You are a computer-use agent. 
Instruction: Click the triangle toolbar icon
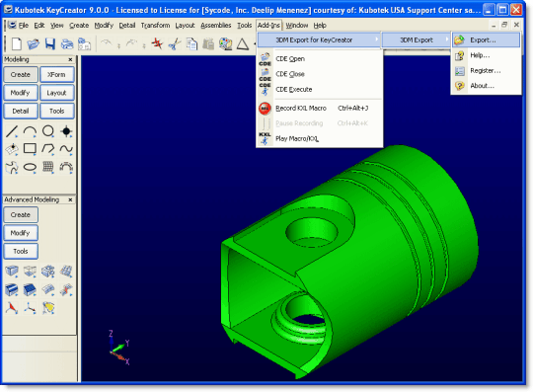243,44
